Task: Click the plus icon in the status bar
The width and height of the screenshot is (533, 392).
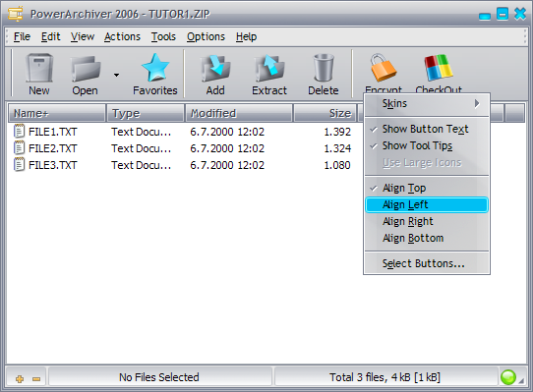Action: pos(20,379)
